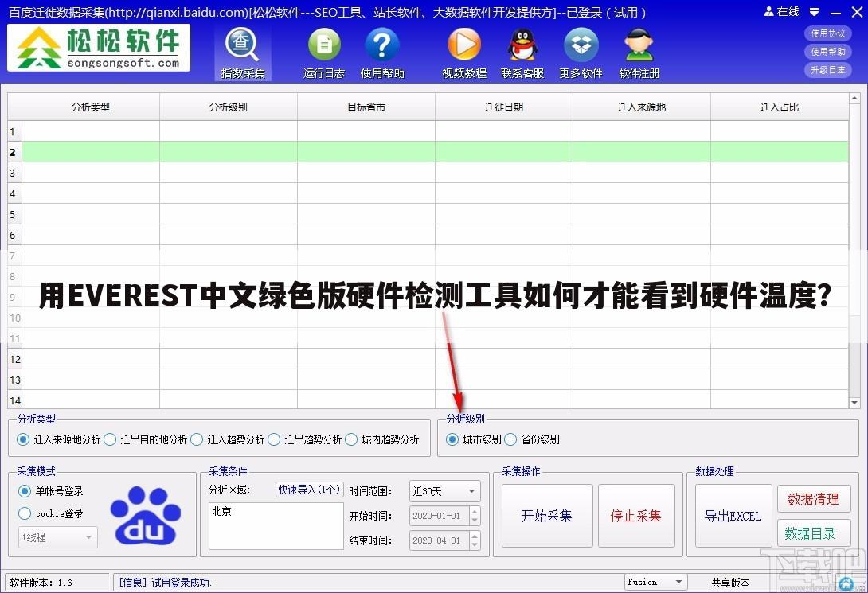
Task: Sort by 迁入来源地 column header
Action: point(642,107)
